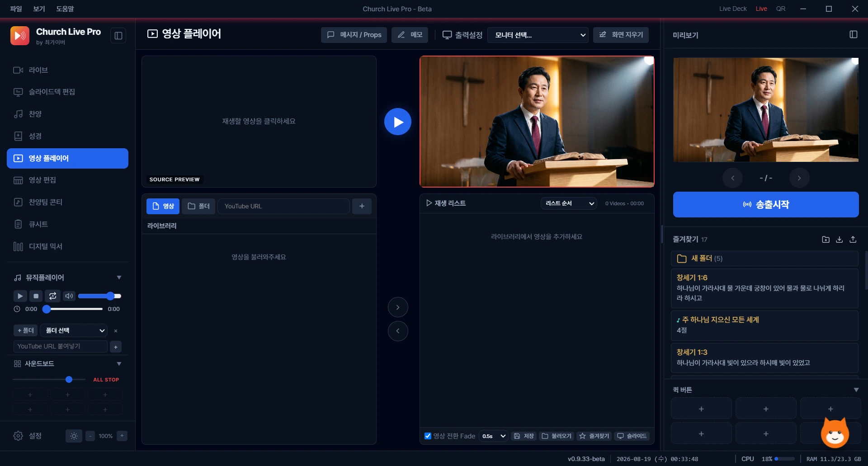868x466 pixels.
Task: Click the favorites download-arrow icon
Action: (x=839, y=240)
